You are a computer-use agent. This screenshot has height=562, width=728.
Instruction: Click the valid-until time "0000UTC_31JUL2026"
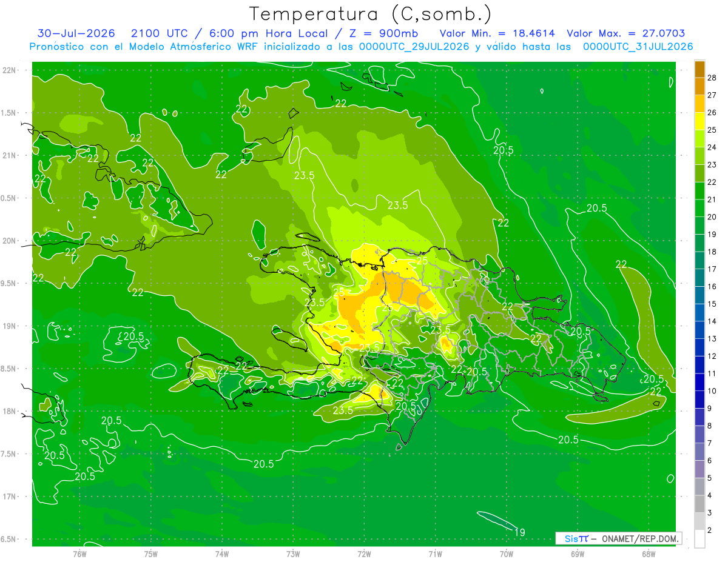638,46
